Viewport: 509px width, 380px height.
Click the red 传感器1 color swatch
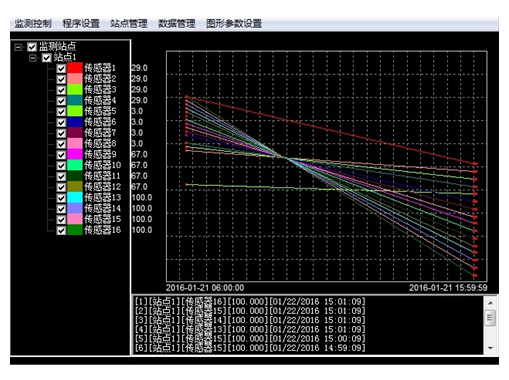click(75, 68)
